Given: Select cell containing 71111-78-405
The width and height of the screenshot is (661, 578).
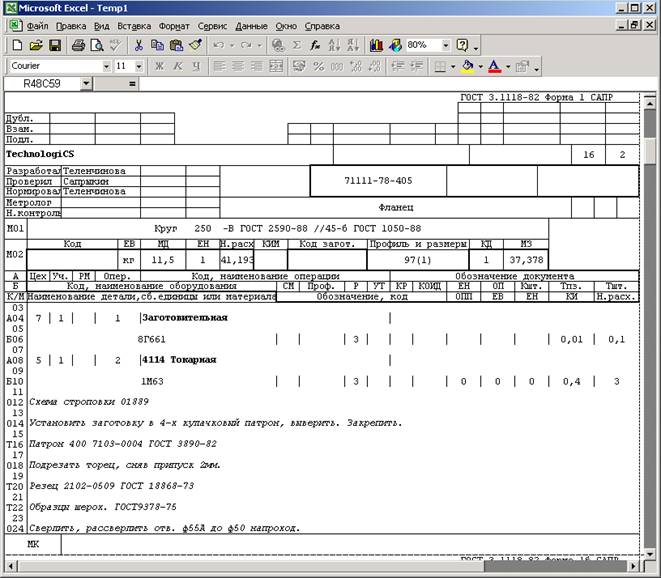Looking at the screenshot, I should 376,181.
